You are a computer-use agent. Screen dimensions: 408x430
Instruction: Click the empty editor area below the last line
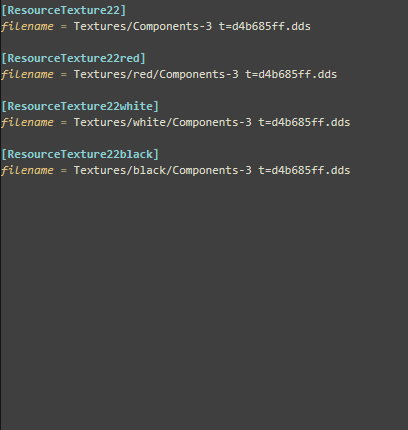click(x=204, y=300)
